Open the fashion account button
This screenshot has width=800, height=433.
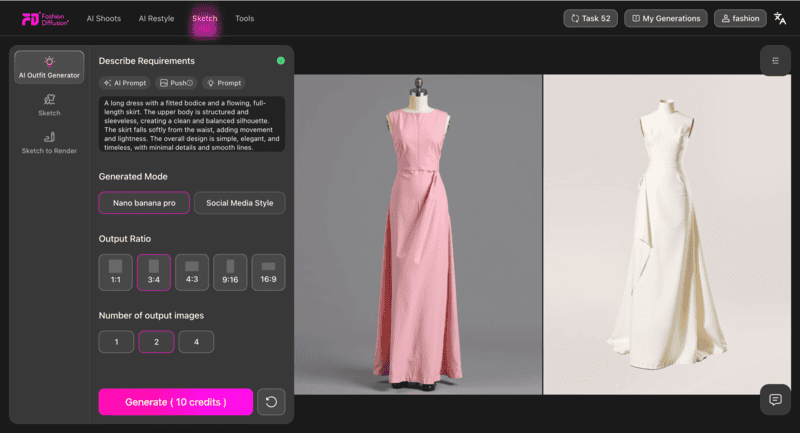[740, 18]
